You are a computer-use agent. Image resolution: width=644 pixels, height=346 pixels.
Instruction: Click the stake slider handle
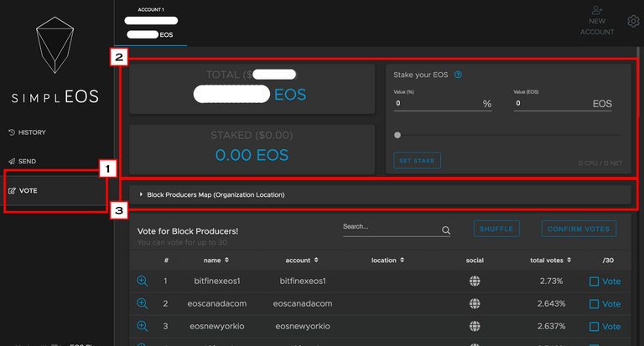[397, 135]
